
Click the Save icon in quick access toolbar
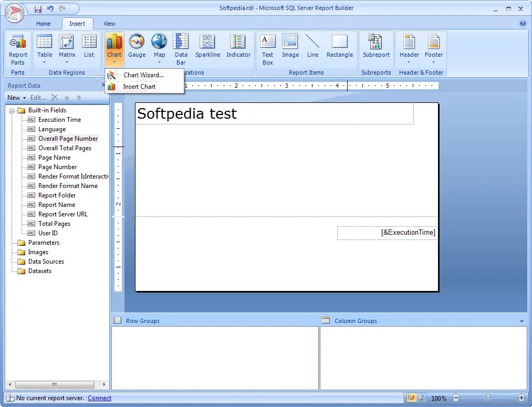tap(38, 9)
